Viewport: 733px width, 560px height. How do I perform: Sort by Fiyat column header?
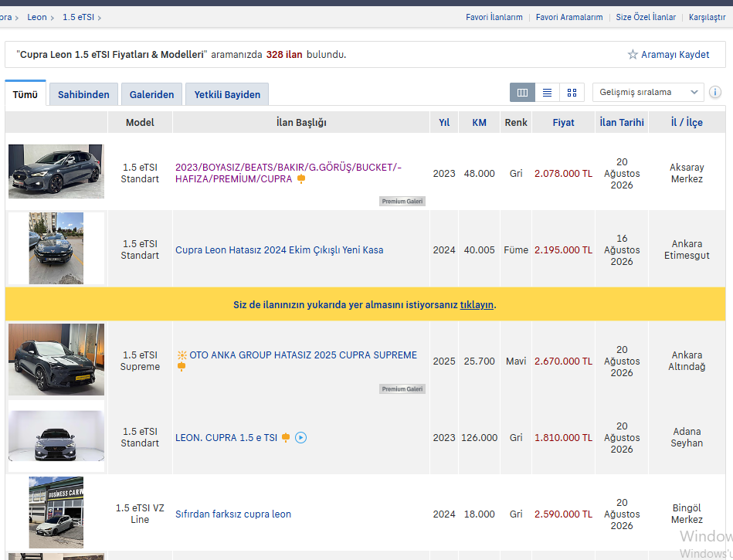pyautogui.click(x=563, y=123)
